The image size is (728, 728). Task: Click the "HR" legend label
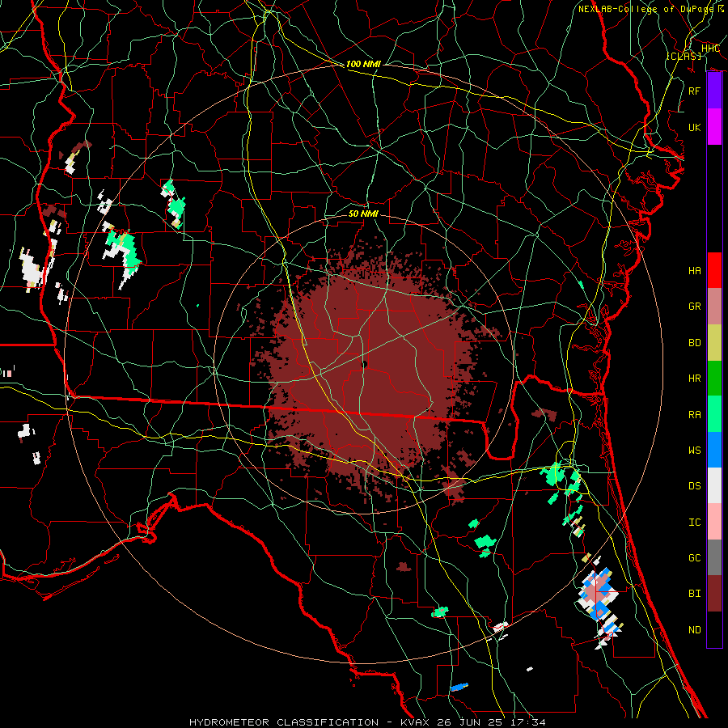click(695, 379)
